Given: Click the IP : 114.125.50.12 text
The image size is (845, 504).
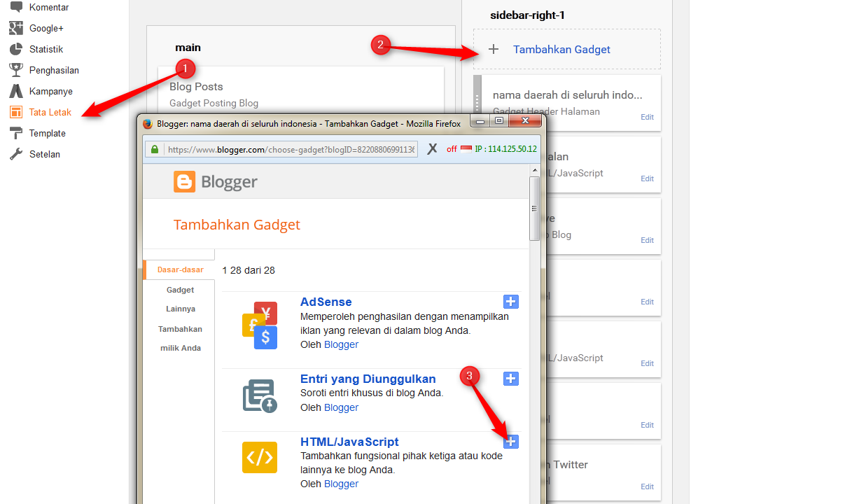Looking at the screenshot, I should 505,149.
